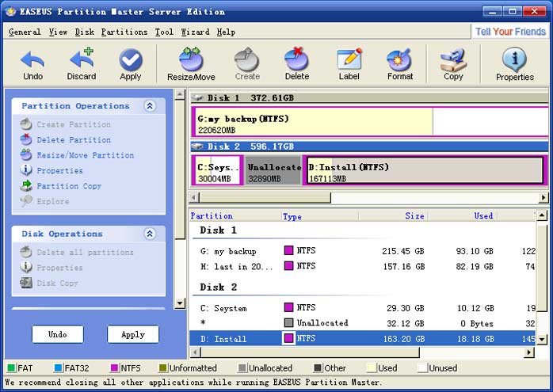
Task: Click the Delete all partitions icon
Action: pyautogui.click(x=26, y=252)
